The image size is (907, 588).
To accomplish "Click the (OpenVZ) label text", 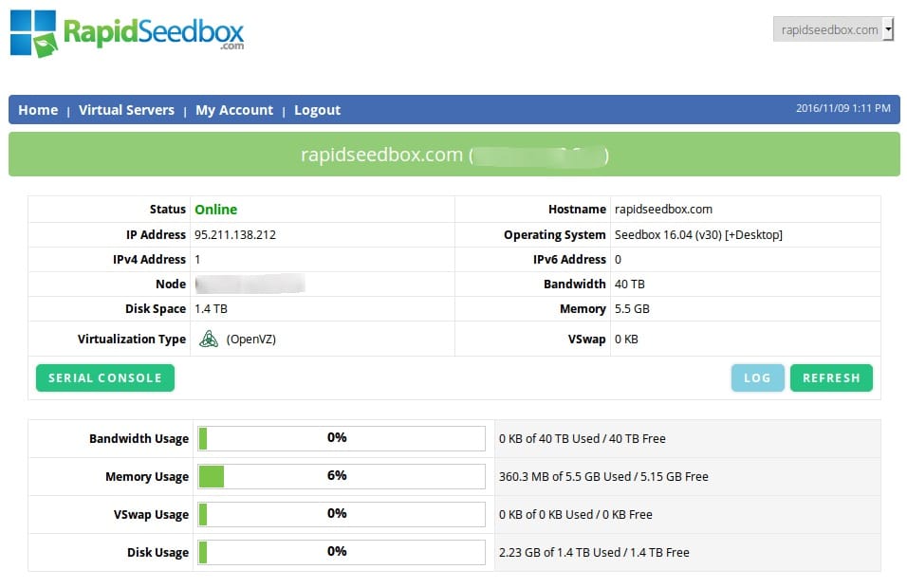I will [x=251, y=339].
